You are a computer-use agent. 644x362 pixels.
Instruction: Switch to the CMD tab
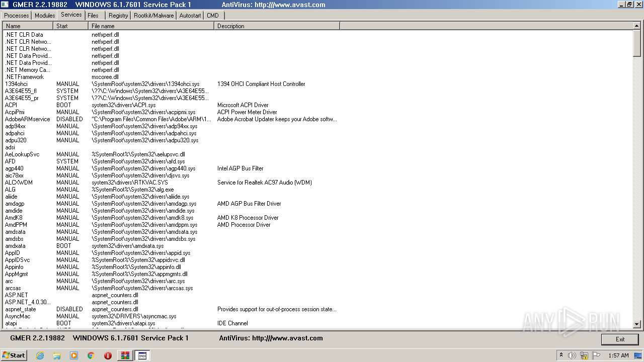tap(213, 16)
